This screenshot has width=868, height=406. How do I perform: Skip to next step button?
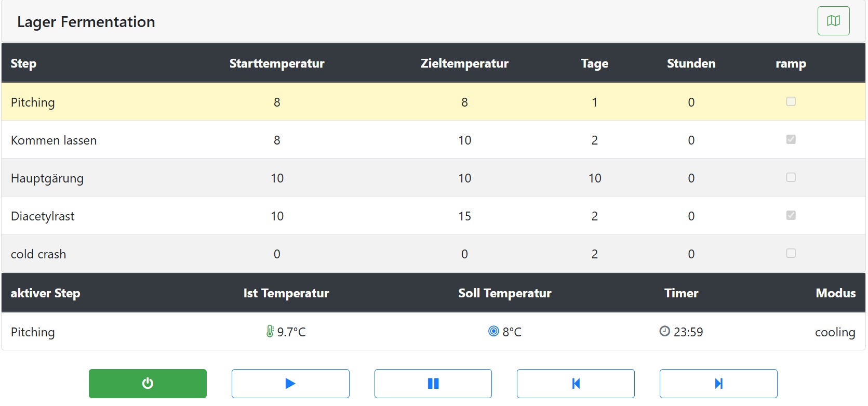pos(718,384)
